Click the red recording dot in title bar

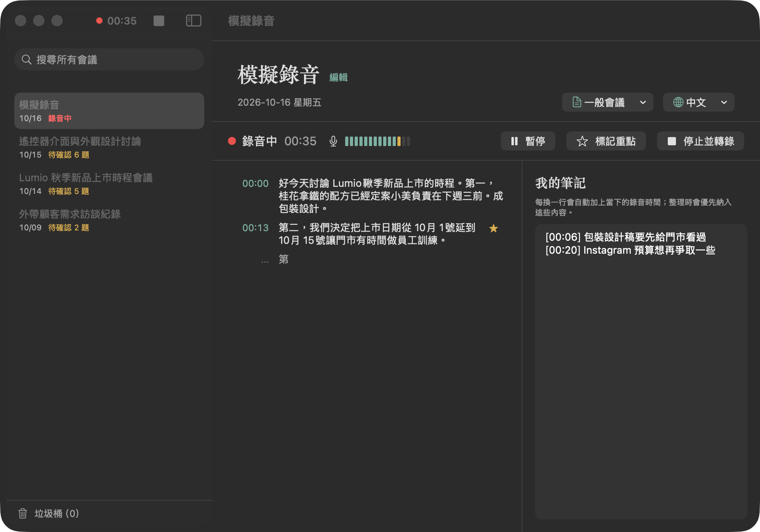[x=99, y=21]
